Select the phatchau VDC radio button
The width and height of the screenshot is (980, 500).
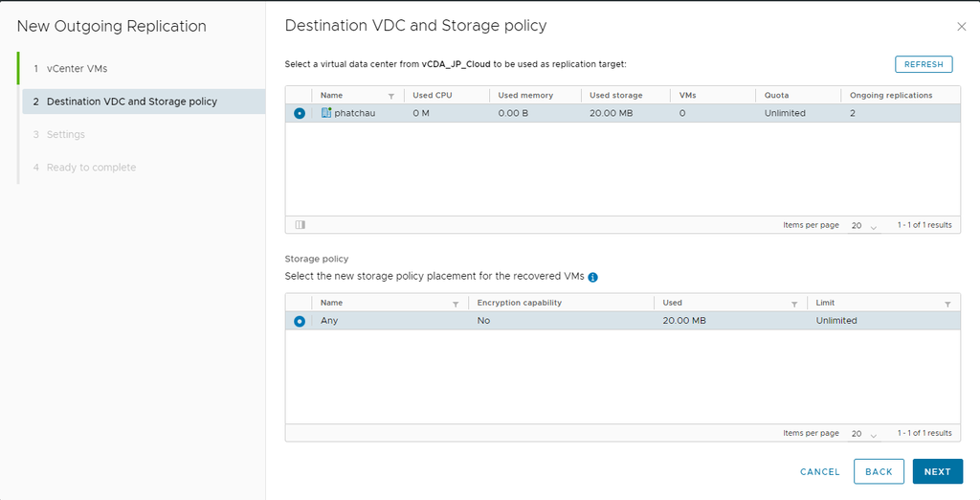[300, 113]
